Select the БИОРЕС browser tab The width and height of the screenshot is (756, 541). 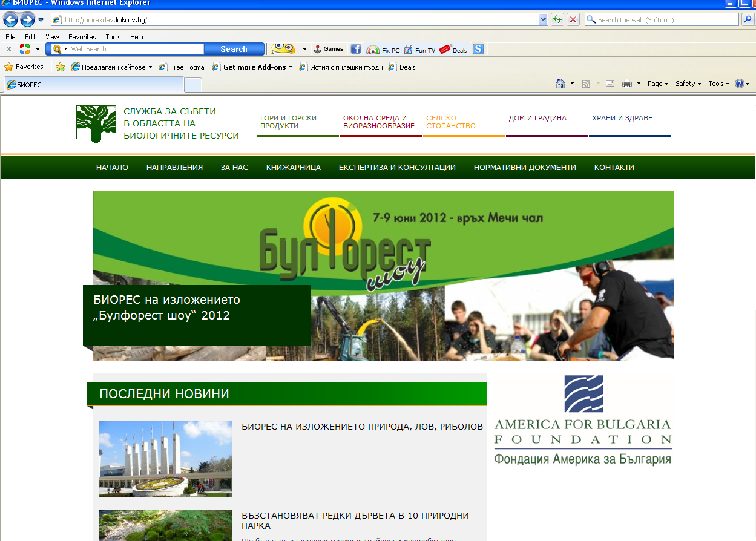(x=93, y=85)
